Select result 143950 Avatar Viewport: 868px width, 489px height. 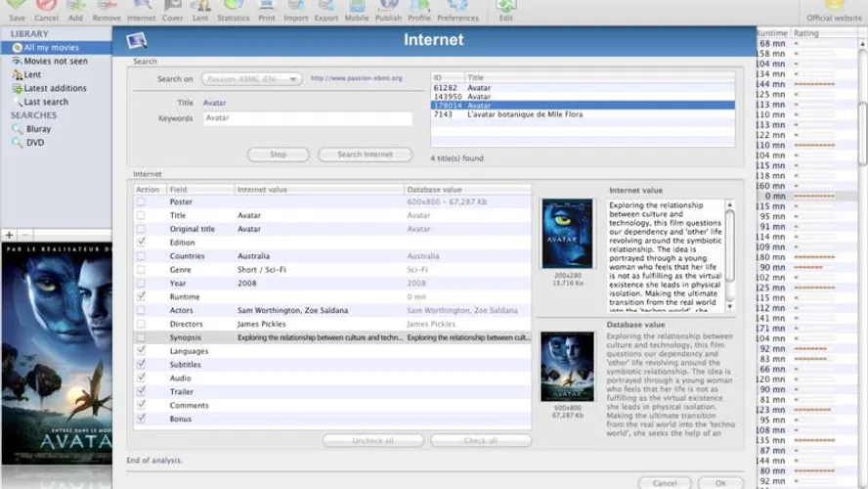[x=583, y=97]
